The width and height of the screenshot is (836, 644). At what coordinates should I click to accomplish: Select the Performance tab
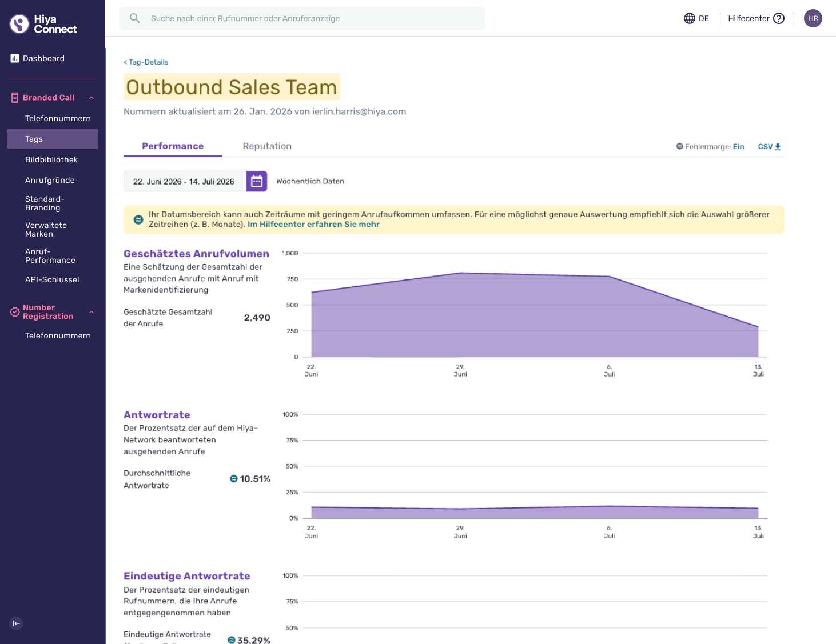[173, 146]
